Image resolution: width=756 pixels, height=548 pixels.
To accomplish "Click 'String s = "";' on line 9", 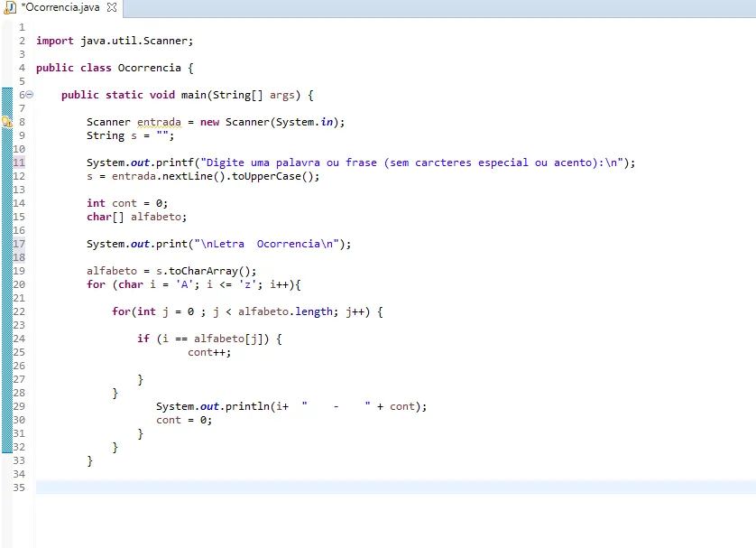I will pos(130,135).
